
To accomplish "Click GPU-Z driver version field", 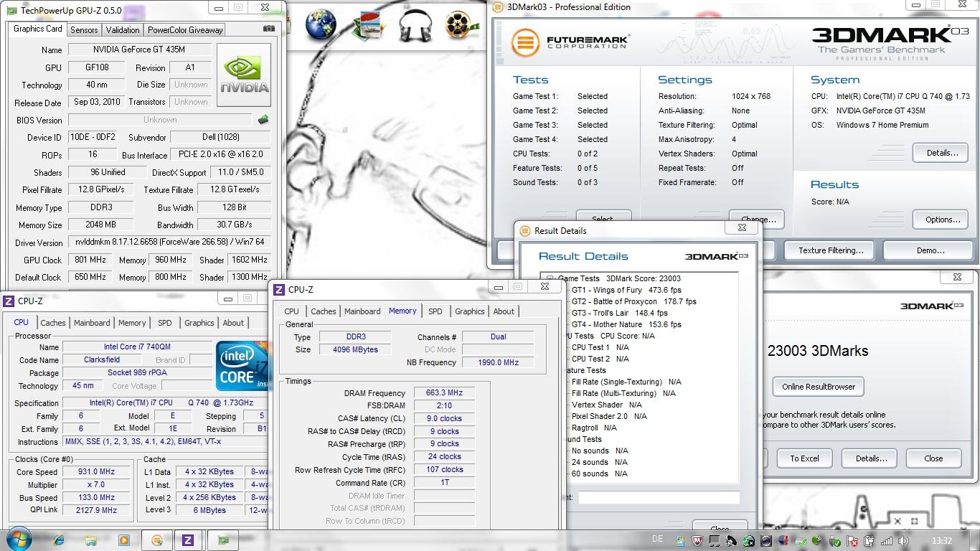I will [x=169, y=242].
